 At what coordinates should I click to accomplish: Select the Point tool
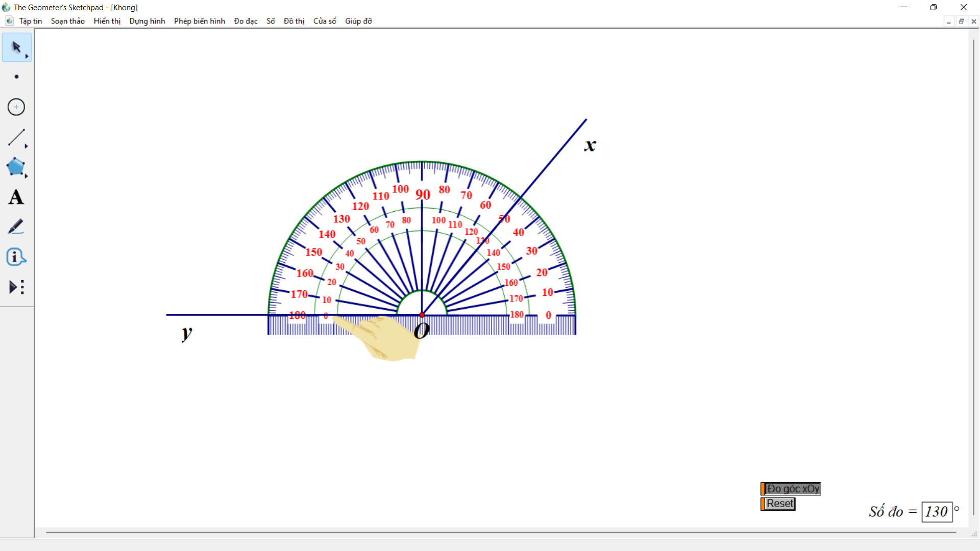(x=16, y=77)
